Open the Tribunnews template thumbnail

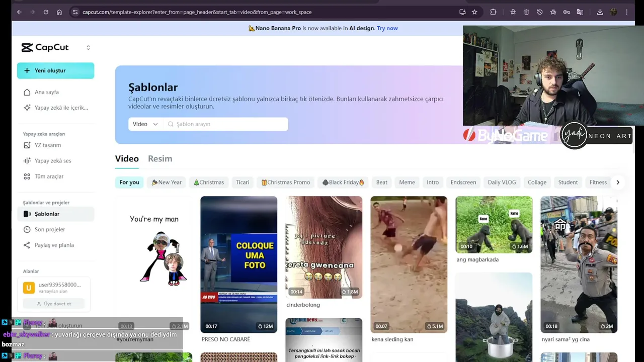[324, 340]
